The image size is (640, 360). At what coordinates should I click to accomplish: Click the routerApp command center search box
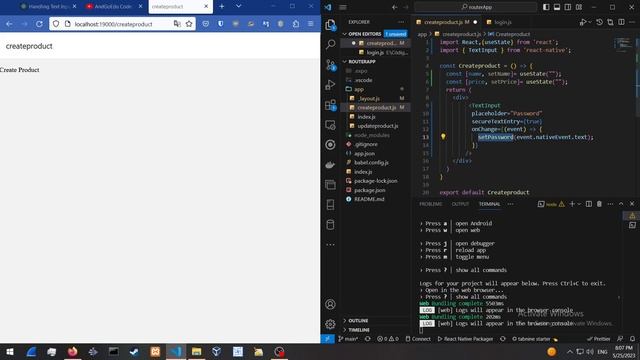(476, 7)
